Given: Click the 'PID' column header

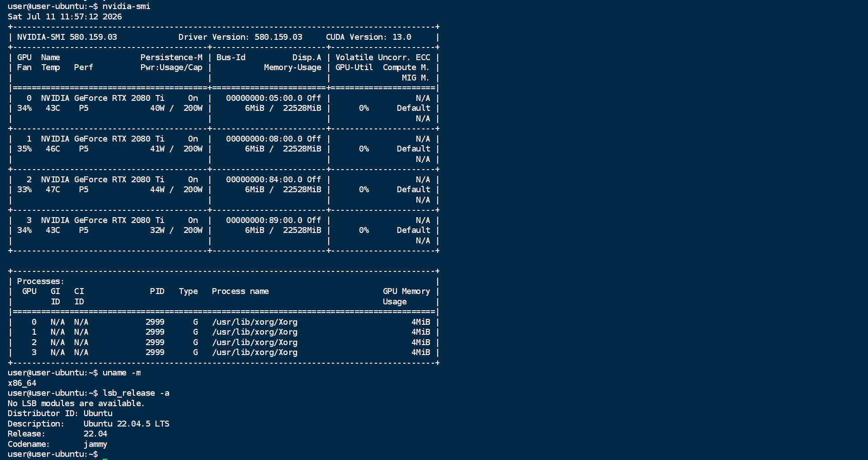Looking at the screenshot, I should point(157,291).
